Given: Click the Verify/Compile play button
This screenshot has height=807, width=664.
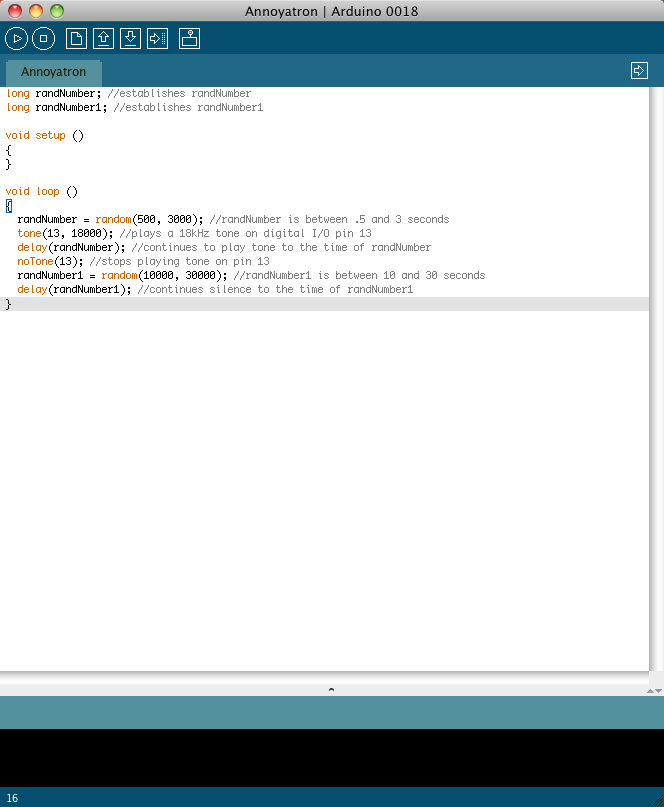Looking at the screenshot, I should coord(16,39).
